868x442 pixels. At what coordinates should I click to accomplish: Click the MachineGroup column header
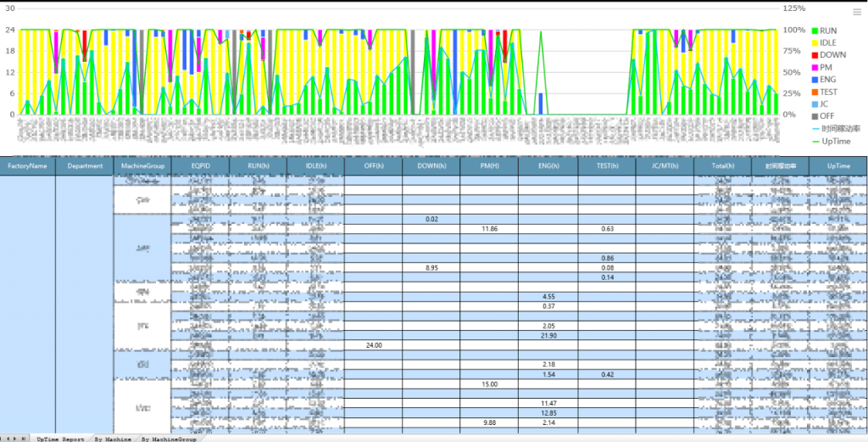142,165
